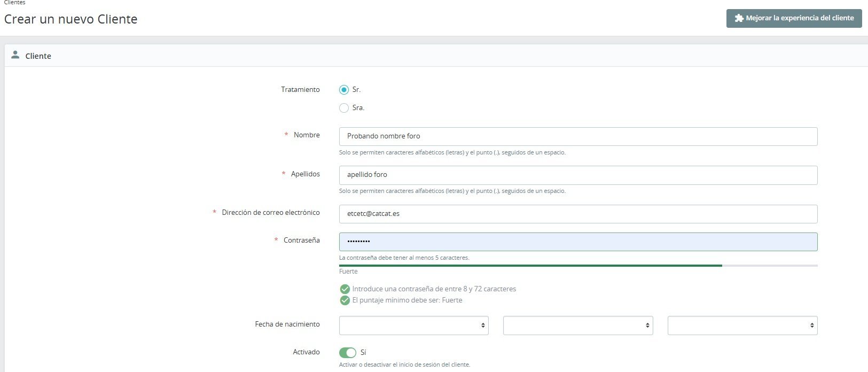868x372 pixels.
Task: Click the password strength progress bar
Action: 578,266
